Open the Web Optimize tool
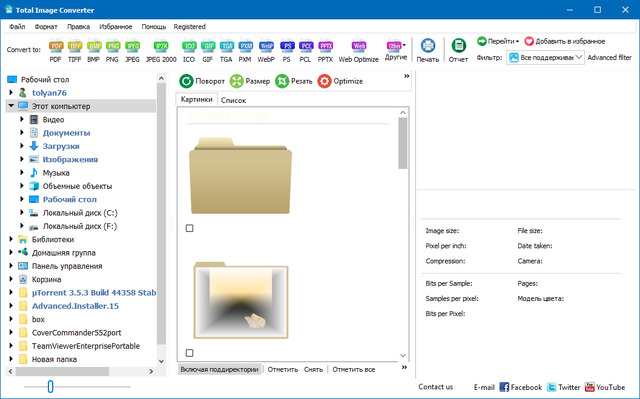This screenshot has width=640, height=399. [359, 51]
